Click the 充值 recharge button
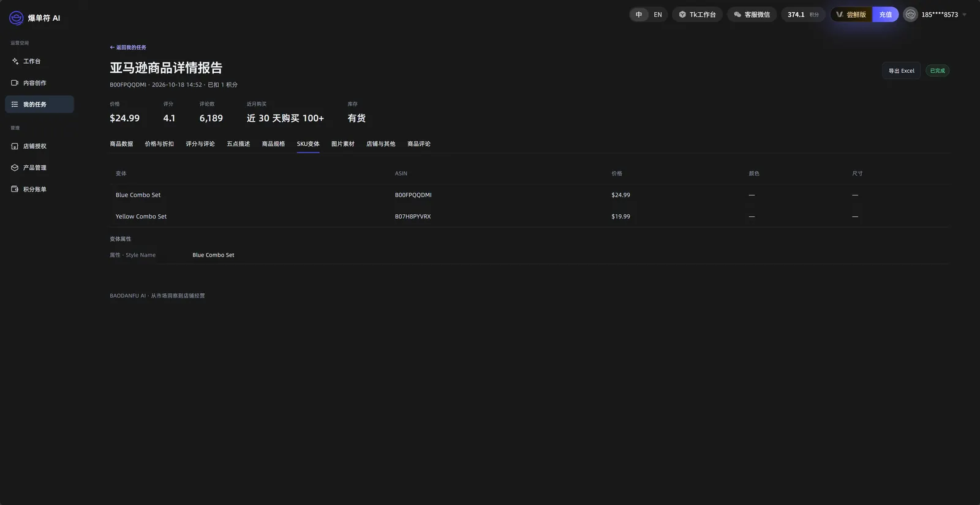This screenshot has height=505, width=980. (x=886, y=15)
